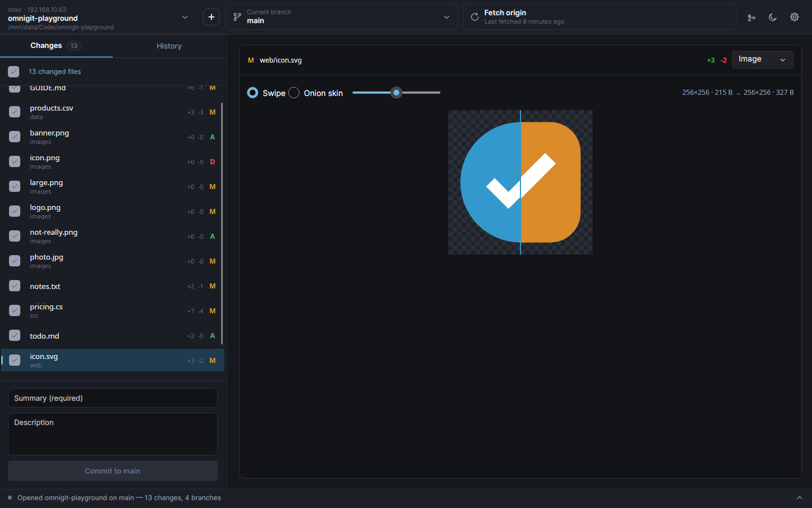
Task: Expand the Current branch main dropdown
Action: (342, 17)
